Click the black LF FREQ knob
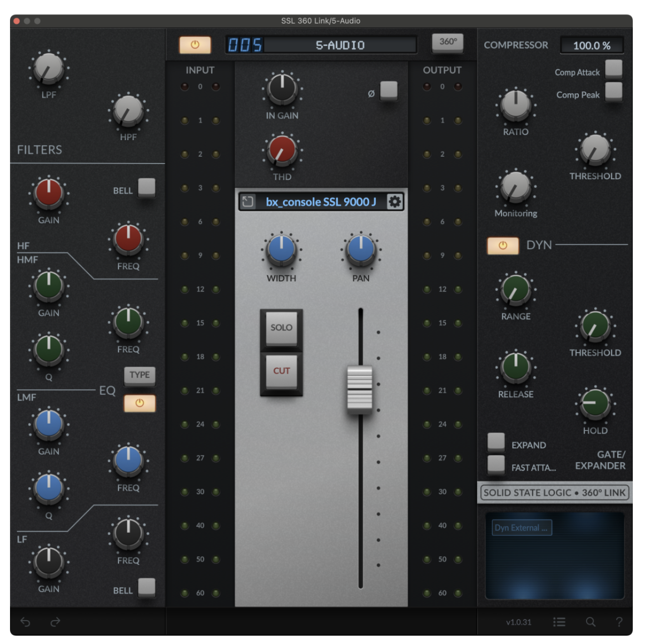The height and width of the screenshot is (644, 645). coord(128,534)
